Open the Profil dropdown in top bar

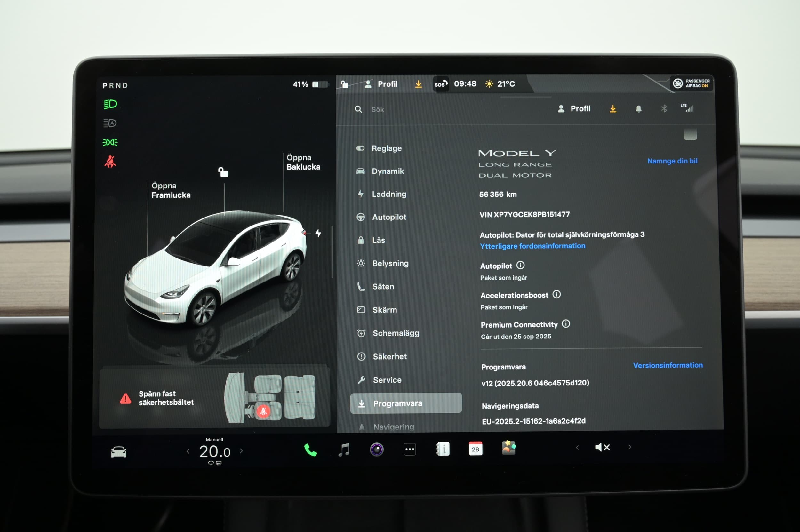point(380,84)
